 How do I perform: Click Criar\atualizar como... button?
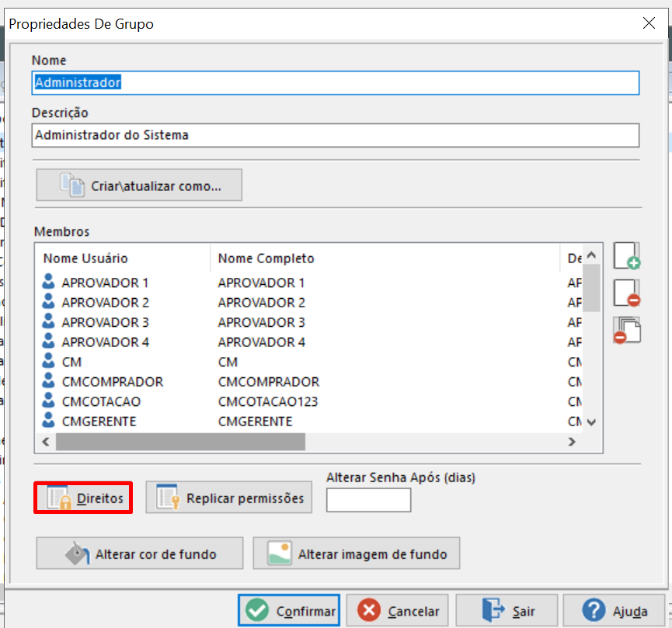(x=139, y=185)
